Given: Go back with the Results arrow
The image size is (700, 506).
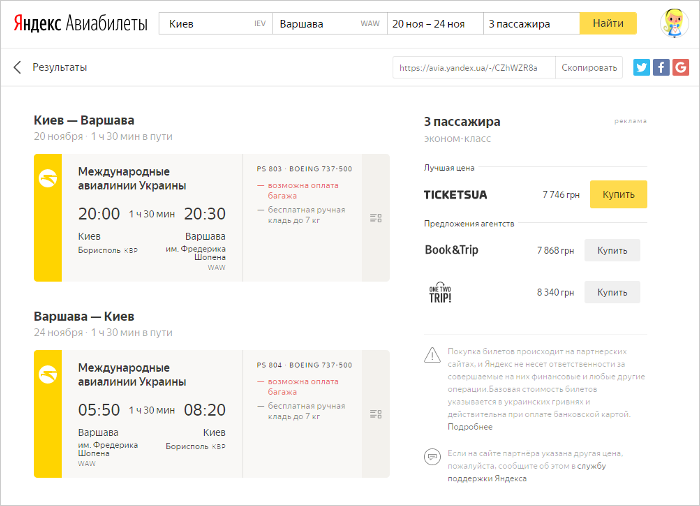Looking at the screenshot, I should (17, 67).
